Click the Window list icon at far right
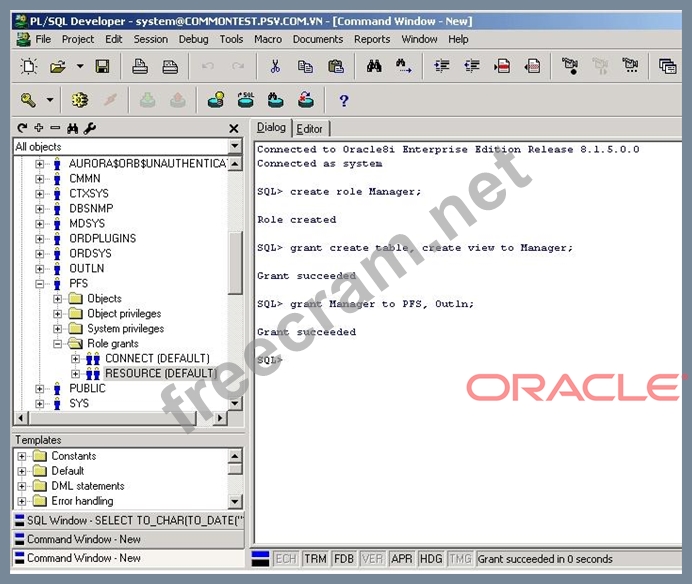 pyautogui.click(x=667, y=67)
